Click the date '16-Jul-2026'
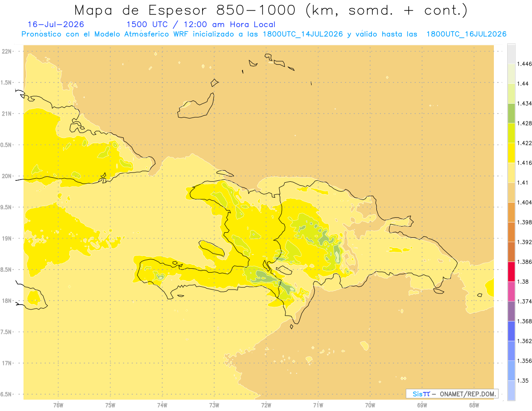This screenshot has height=411, width=532. 56,24
